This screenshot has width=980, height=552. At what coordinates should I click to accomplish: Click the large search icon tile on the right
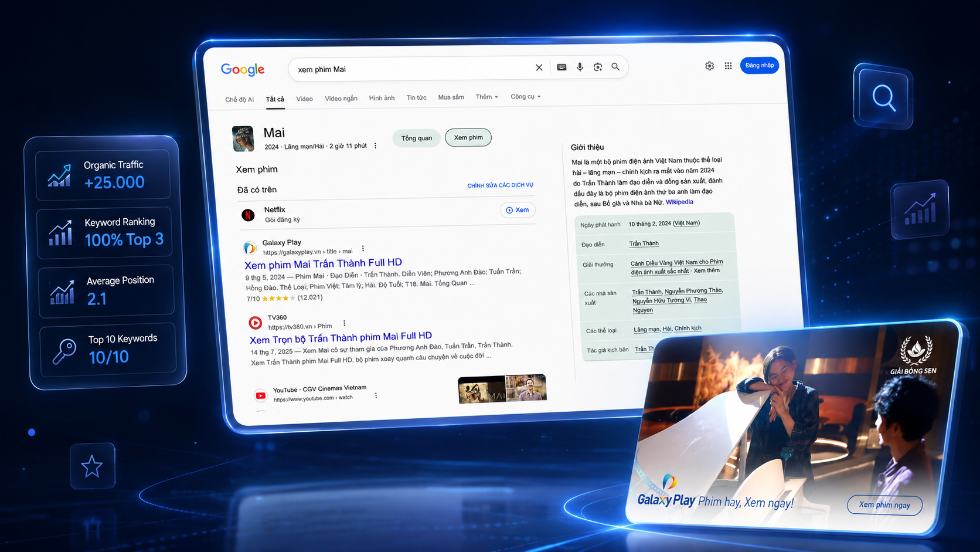(x=883, y=97)
